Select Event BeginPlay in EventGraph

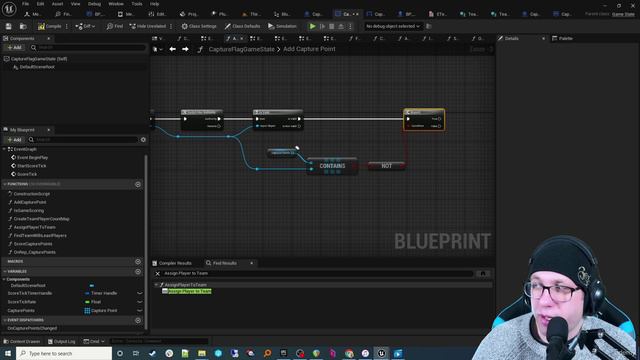32,158
